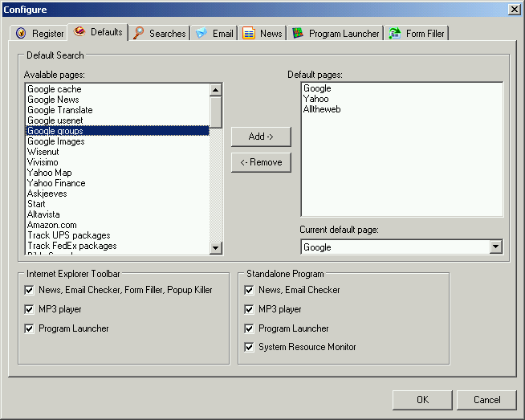
Task: Select Wisenut in available pages
Action: click(117, 152)
